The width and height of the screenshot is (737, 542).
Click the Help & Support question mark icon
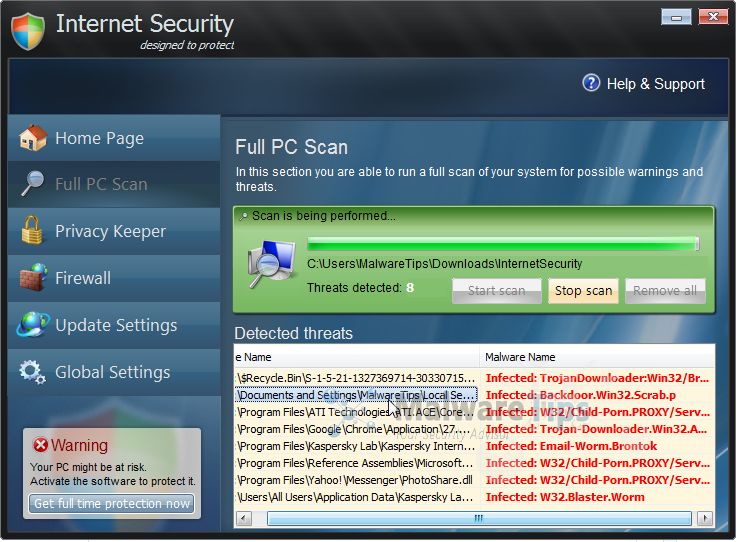tap(591, 83)
